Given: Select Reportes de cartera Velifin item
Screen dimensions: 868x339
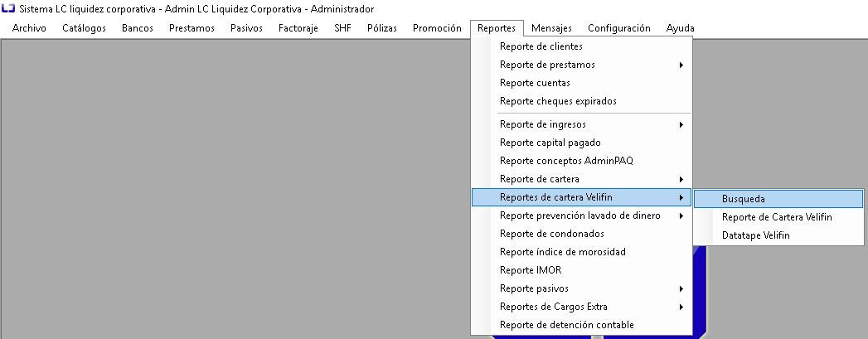Looking at the screenshot, I should point(581,197).
